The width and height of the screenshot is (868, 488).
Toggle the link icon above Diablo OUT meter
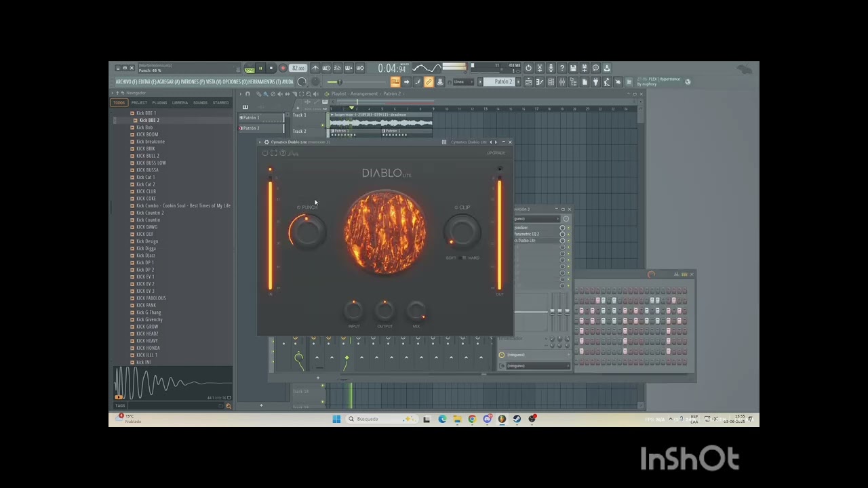(x=500, y=169)
